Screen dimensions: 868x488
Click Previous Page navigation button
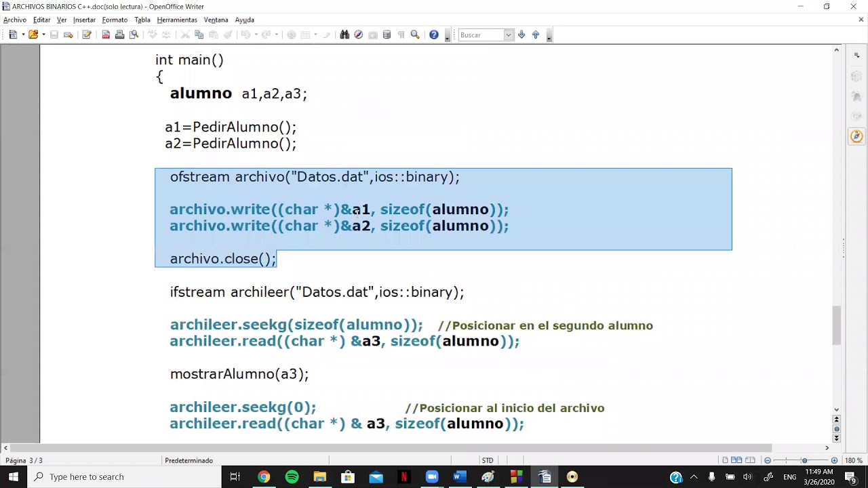836,420
